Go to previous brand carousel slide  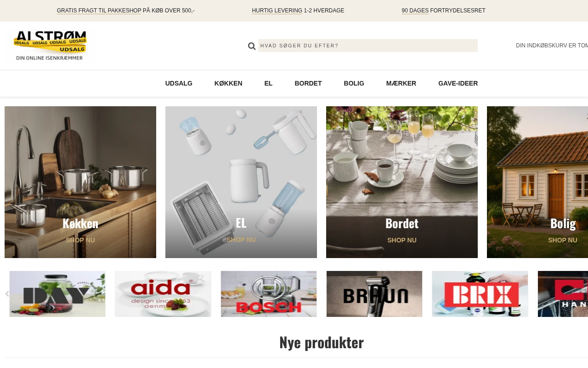(7, 294)
